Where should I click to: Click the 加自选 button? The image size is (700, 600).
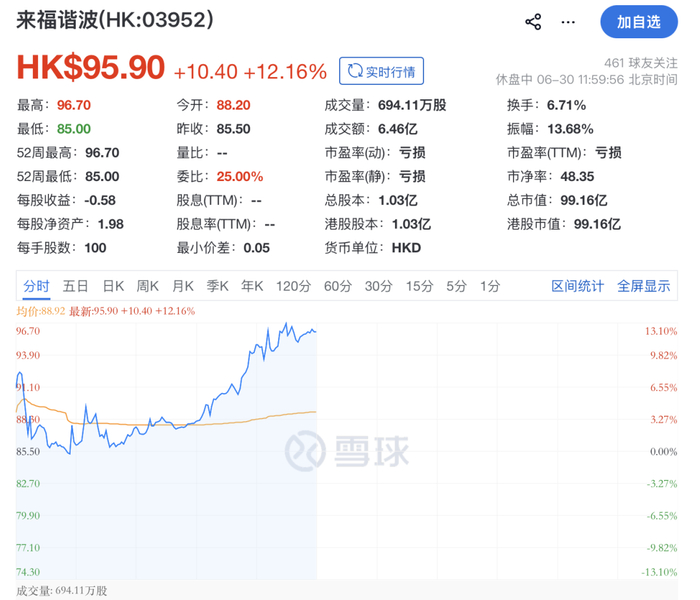(639, 22)
